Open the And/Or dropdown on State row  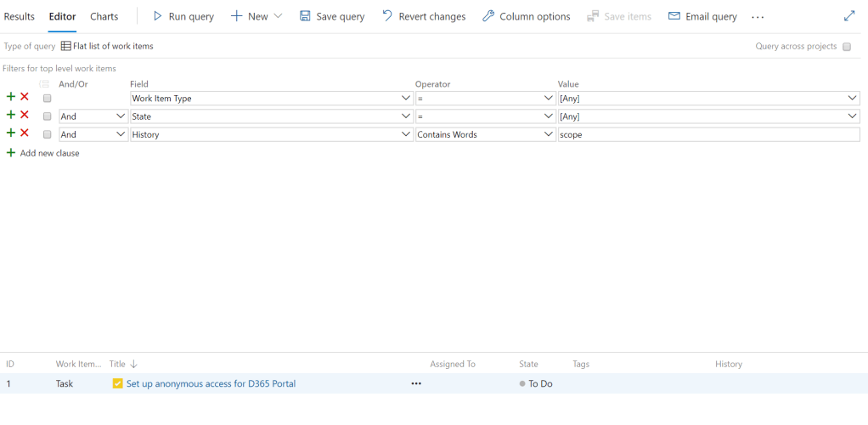[120, 116]
